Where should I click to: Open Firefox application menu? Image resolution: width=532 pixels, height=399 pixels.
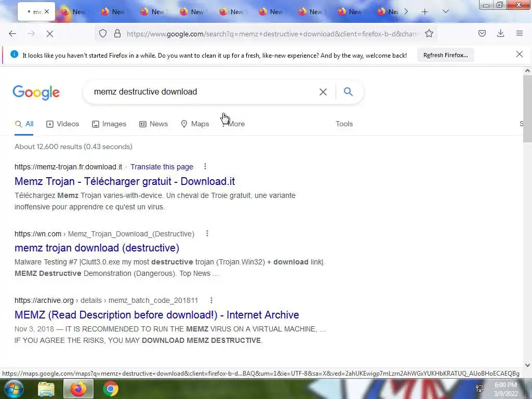coord(520,34)
